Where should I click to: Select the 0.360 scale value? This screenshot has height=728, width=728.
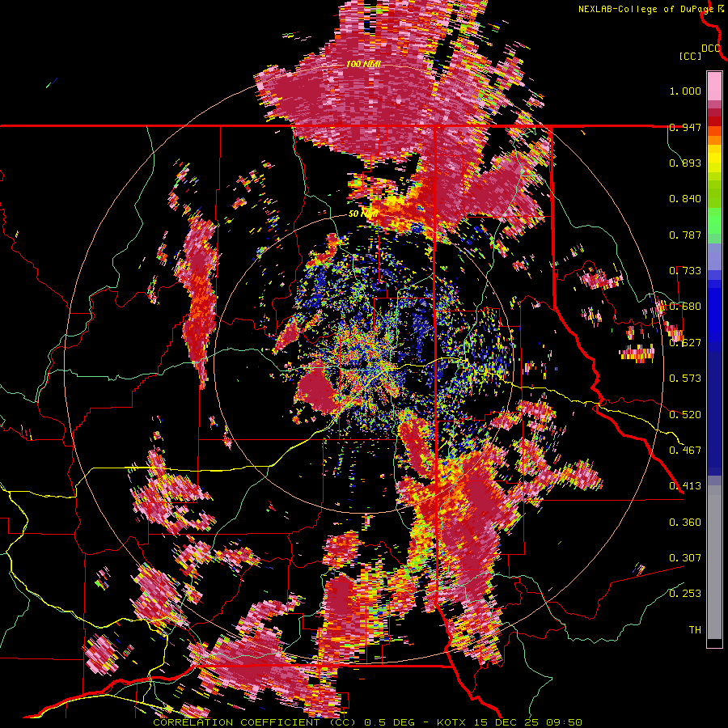click(x=685, y=523)
